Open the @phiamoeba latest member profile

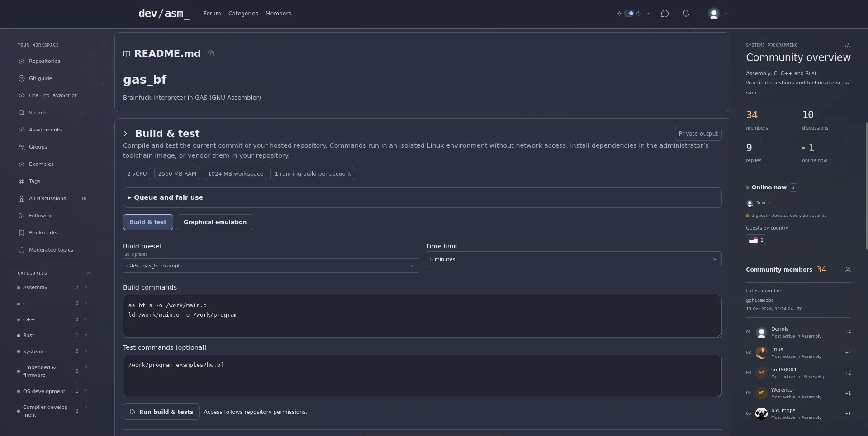tap(759, 300)
